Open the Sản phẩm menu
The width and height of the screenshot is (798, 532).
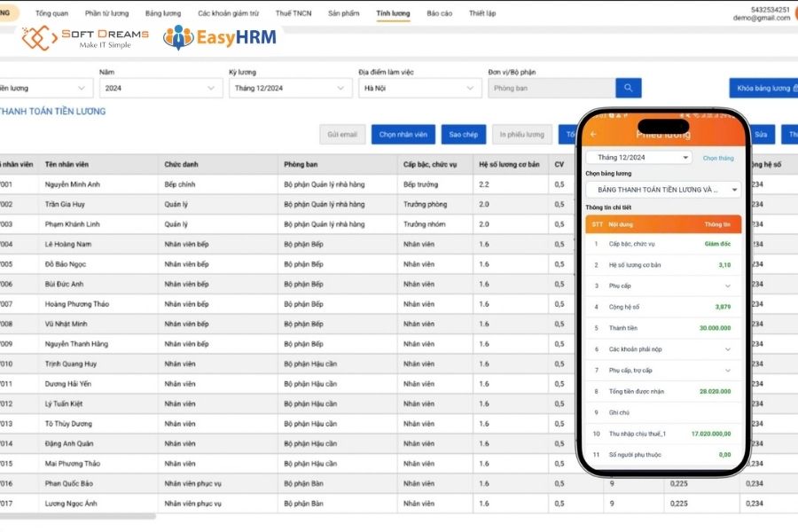click(343, 13)
